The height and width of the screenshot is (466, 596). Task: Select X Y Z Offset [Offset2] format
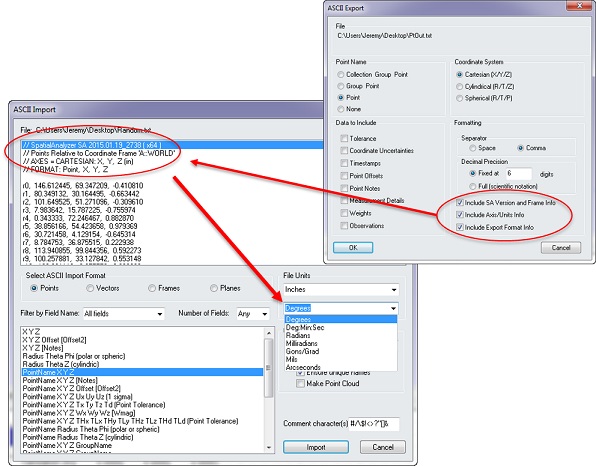click(x=142, y=340)
